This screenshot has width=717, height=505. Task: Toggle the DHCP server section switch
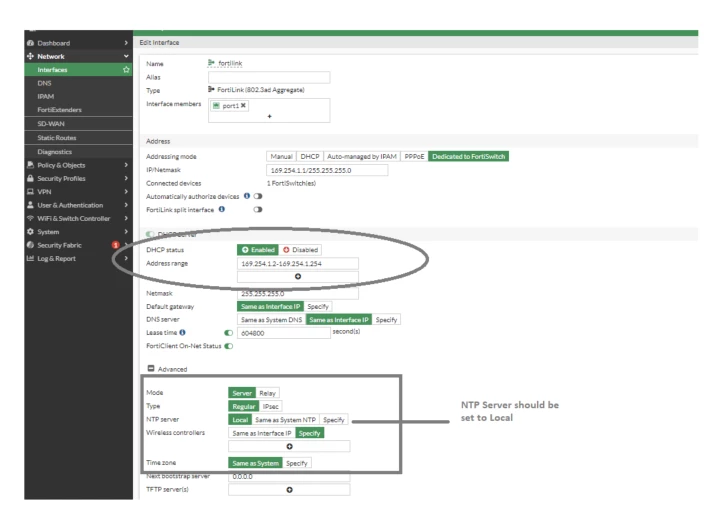[150, 234]
